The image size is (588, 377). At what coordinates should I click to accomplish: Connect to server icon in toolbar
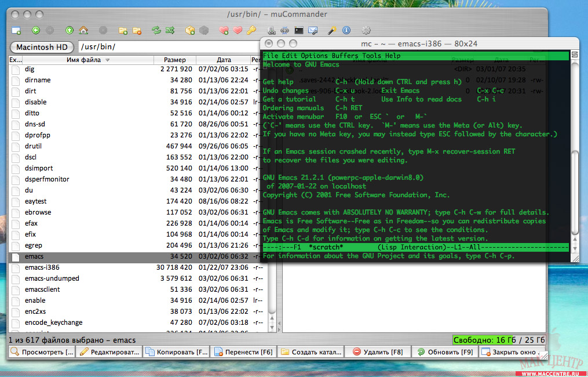click(271, 30)
